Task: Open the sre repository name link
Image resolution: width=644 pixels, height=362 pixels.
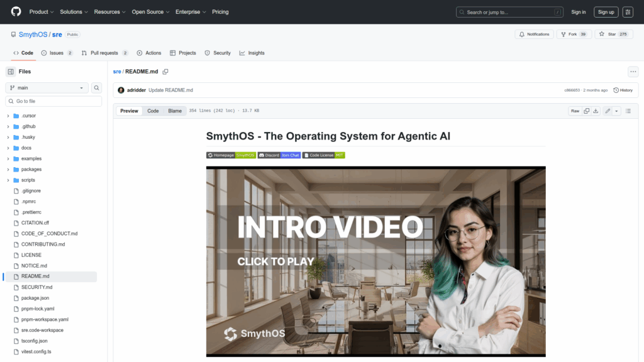Action: click(x=57, y=35)
